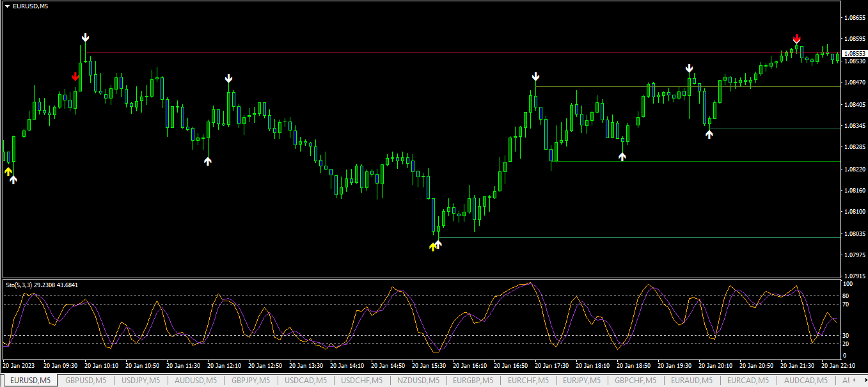Open the EURAUD,M5 chart tab
This screenshot has width=868, height=387.
(x=691, y=381)
